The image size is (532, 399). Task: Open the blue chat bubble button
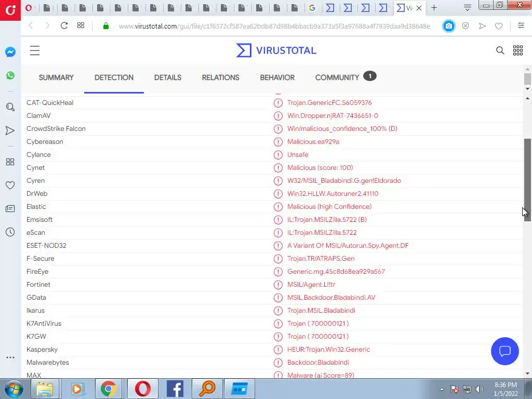[x=504, y=351]
